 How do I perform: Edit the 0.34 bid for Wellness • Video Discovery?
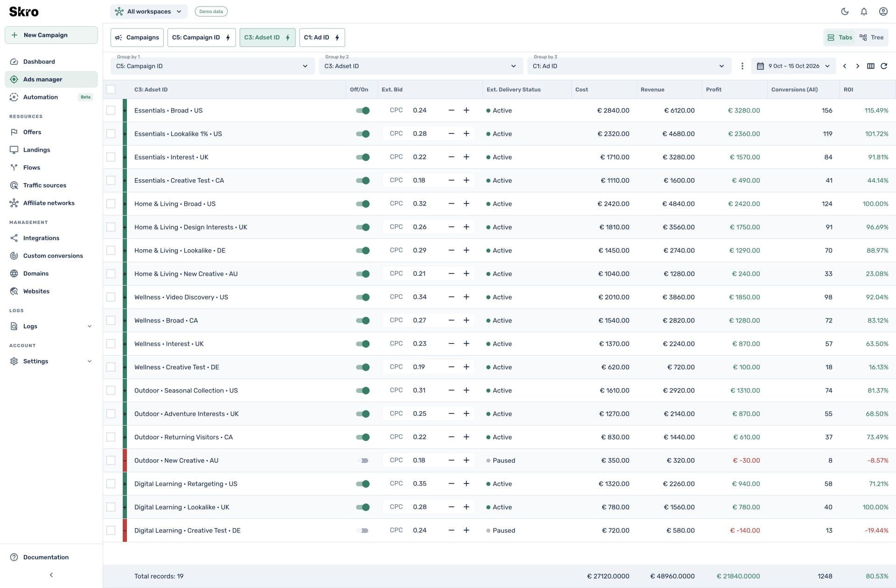pos(420,297)
